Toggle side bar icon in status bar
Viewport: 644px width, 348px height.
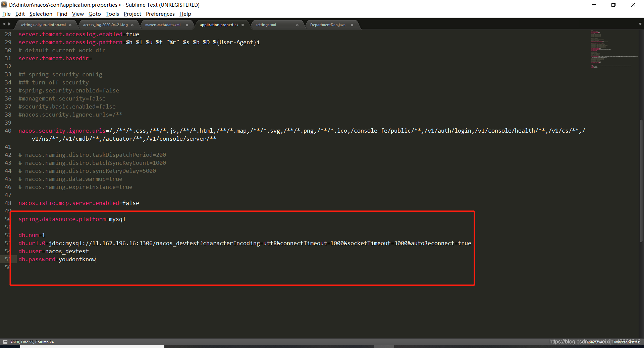pyautogui.click(x=5, y=342)
